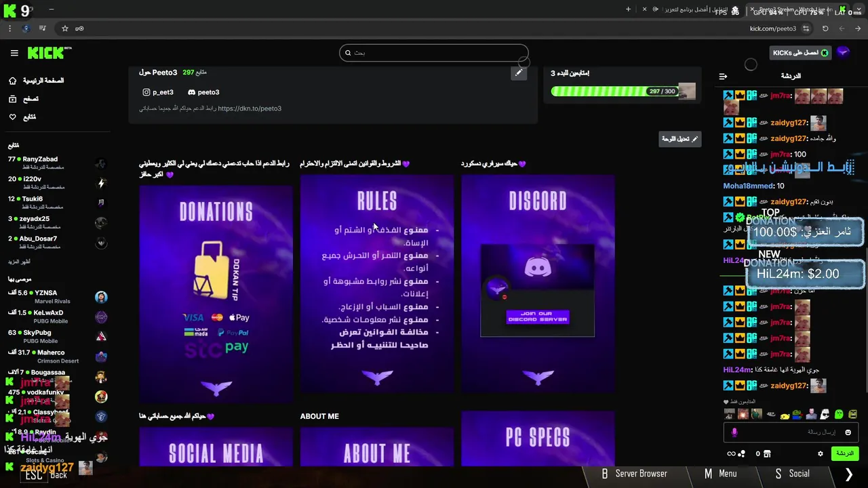Open site settings icon beside kick.com/peeto3

click(806, 28)
